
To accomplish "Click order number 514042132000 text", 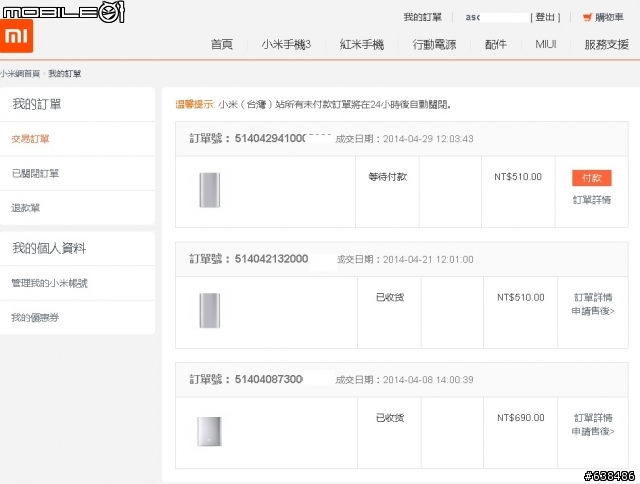I will (x=271, y=259).
